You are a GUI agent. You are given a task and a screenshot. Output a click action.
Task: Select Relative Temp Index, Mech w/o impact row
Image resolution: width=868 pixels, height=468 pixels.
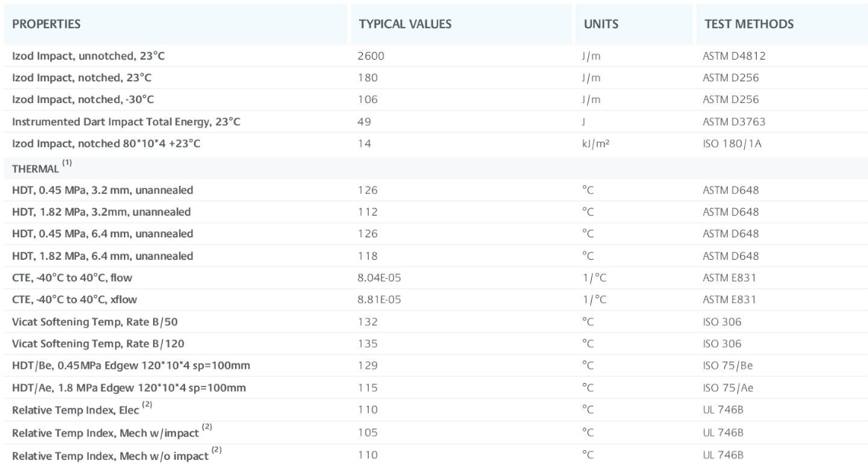(436, 455)
